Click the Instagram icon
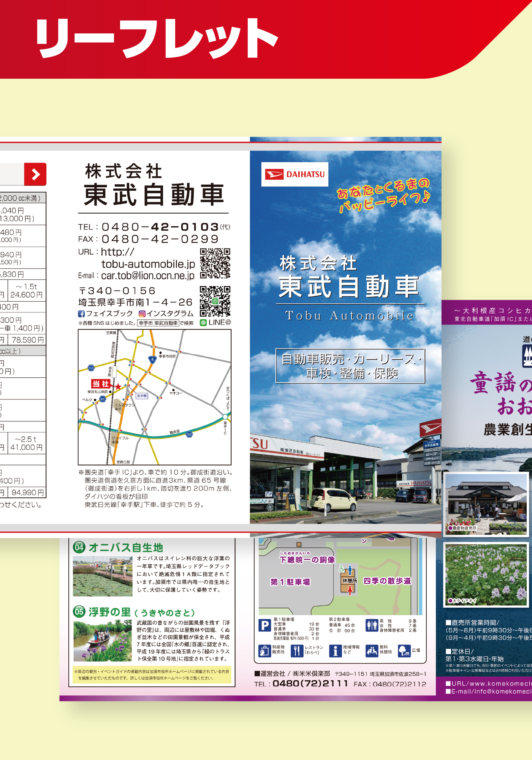Image resolution: width=532 pixels, height=760 pixels. (x=142, y=314)
